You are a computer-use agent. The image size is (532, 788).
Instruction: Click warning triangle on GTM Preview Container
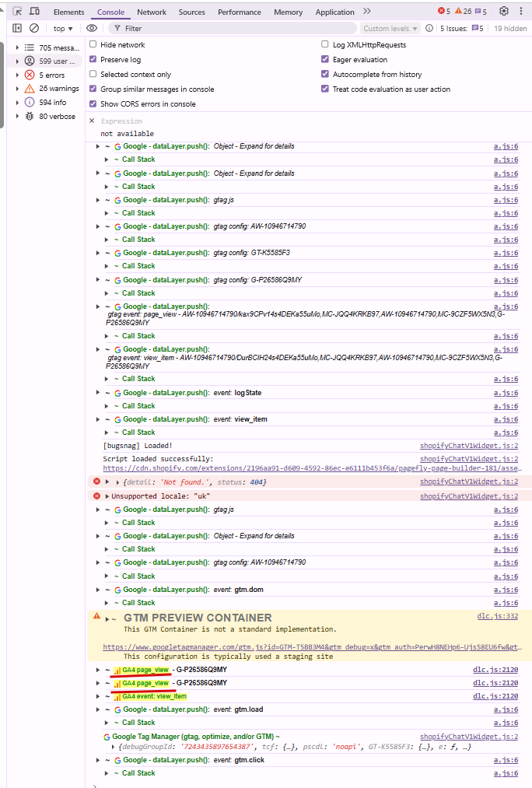[x=97, y=615]
